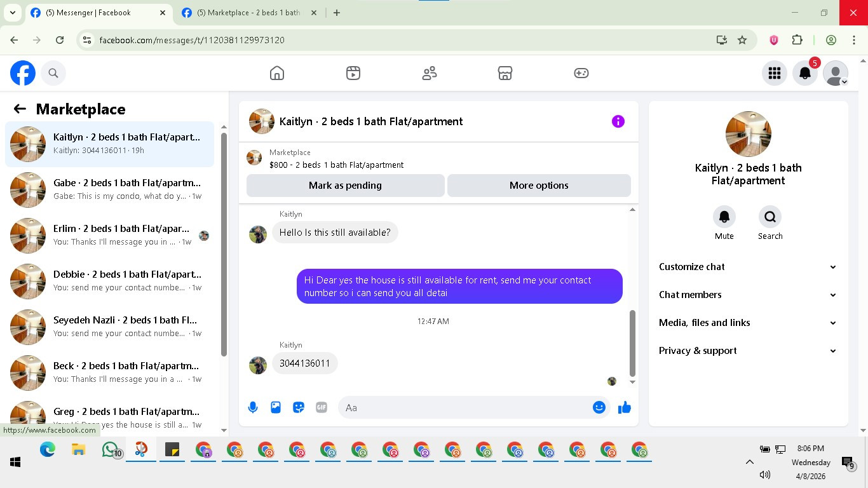Open Microsoft Edge from taskbar
This screenshot has height=488, width=868.
pos(48,450)
